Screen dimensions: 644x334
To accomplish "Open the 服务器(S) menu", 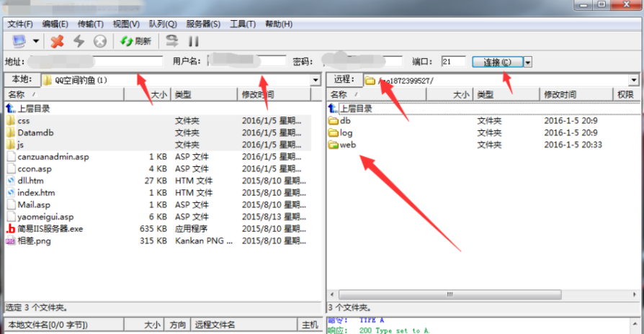I will pos(203,24).
